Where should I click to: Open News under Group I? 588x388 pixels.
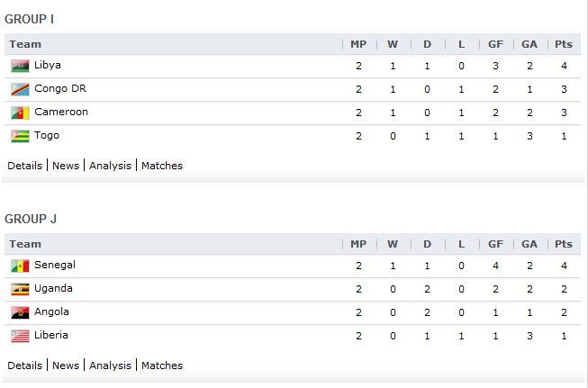point(66,166)
